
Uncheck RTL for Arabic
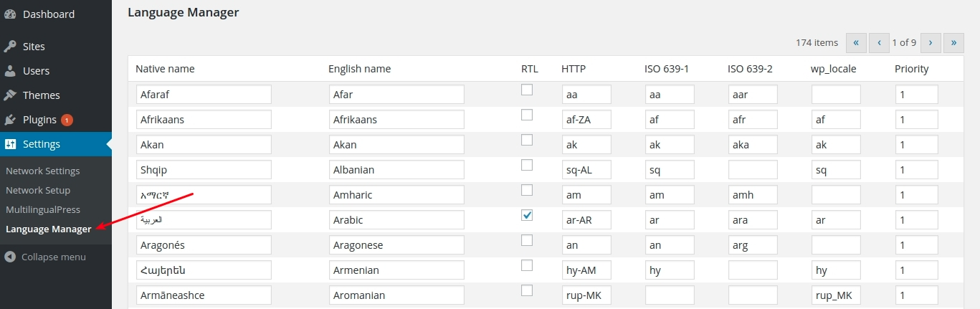527,215
